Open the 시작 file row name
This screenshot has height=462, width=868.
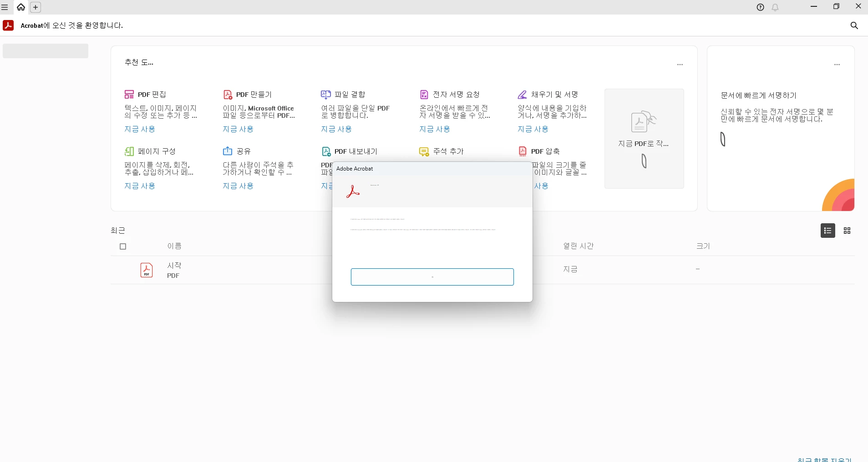(174, 266)
